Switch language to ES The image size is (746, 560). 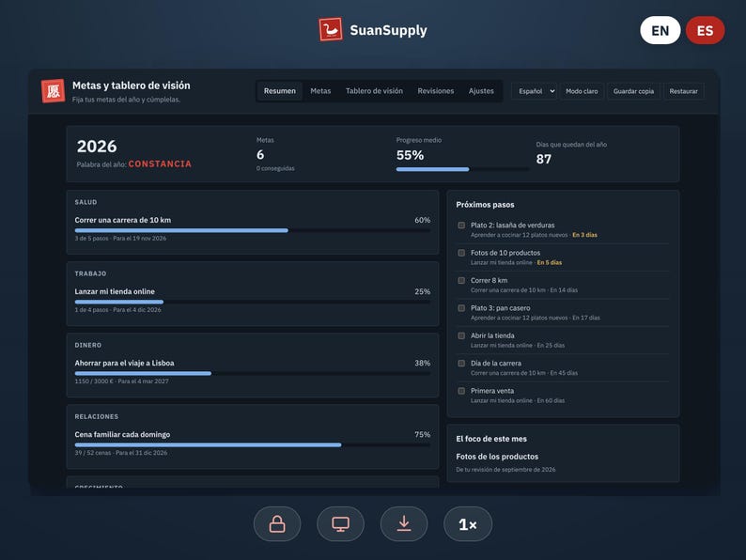point(705,30)
